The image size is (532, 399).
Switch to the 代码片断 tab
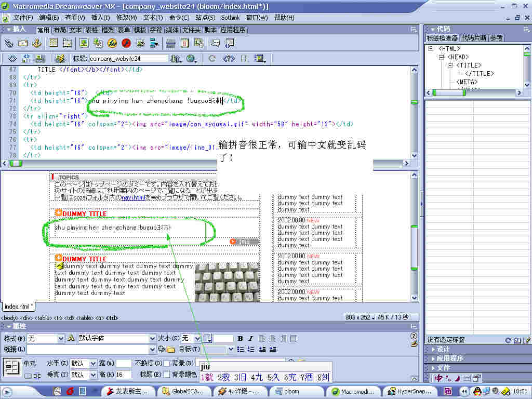474,38
